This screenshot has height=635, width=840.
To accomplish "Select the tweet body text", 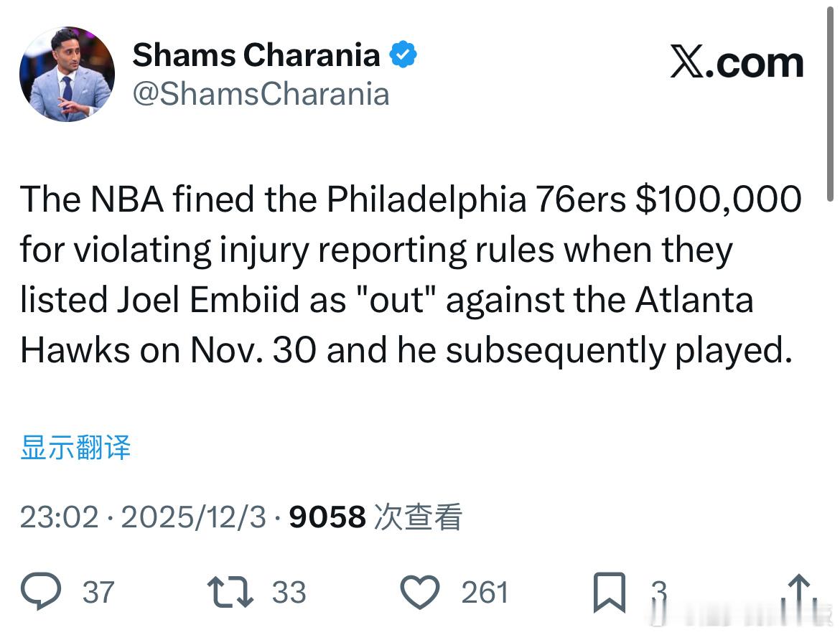I will pyautogui.click(x=409, y=274).
